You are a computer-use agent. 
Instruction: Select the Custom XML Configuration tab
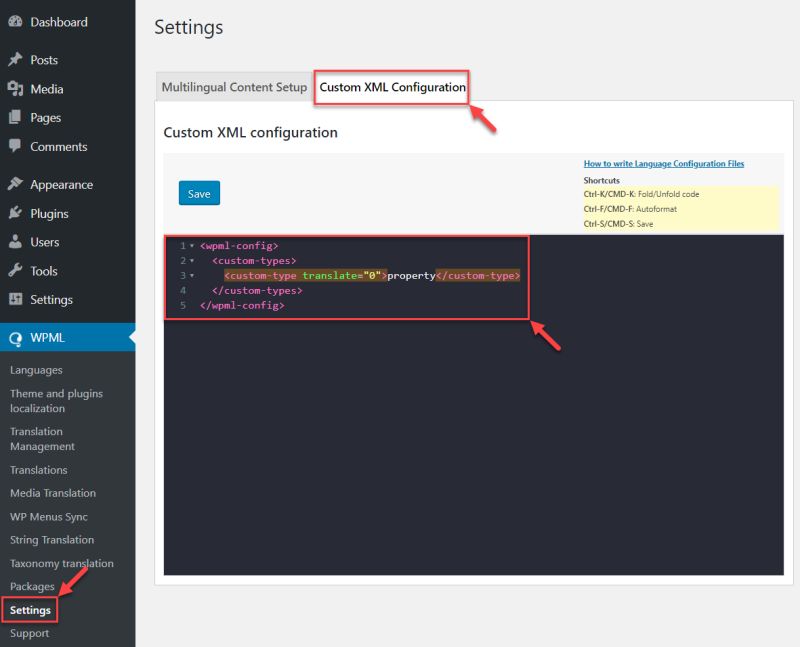[x=391, y=87]
